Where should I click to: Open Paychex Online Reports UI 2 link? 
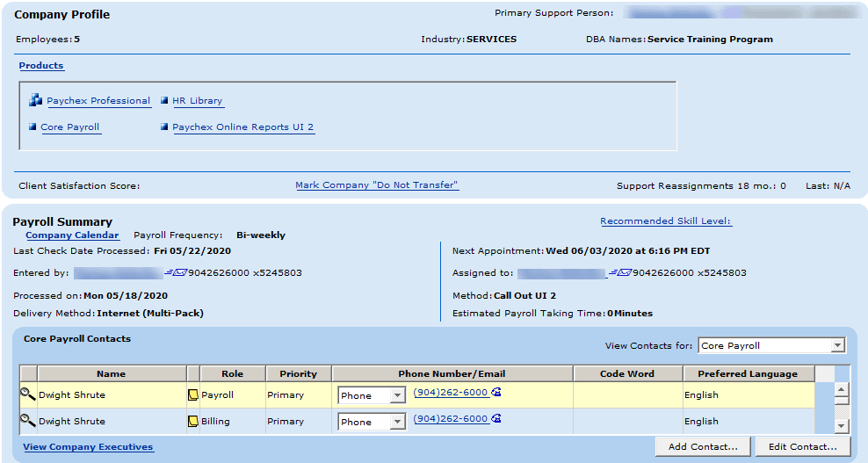[243, 127]
